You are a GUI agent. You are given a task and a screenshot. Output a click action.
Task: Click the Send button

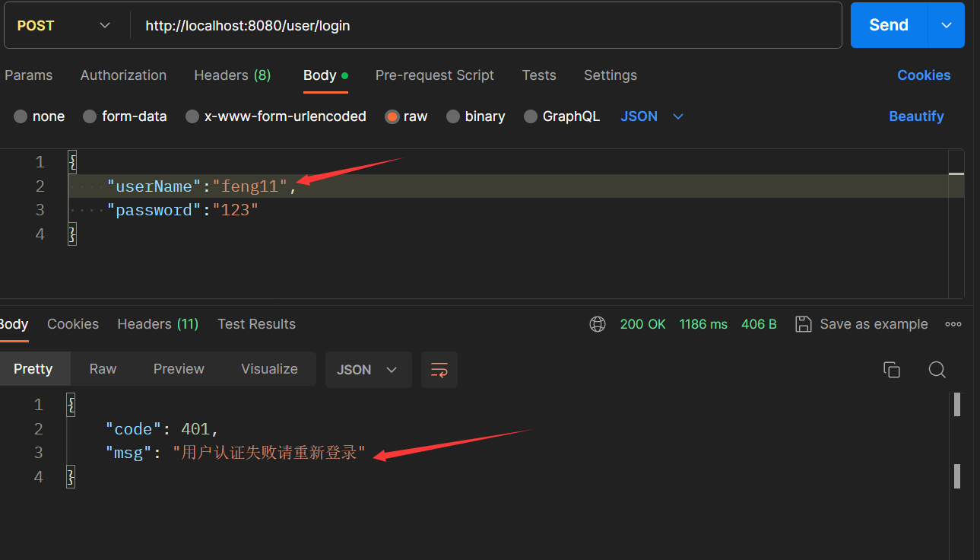coord(889,25)
